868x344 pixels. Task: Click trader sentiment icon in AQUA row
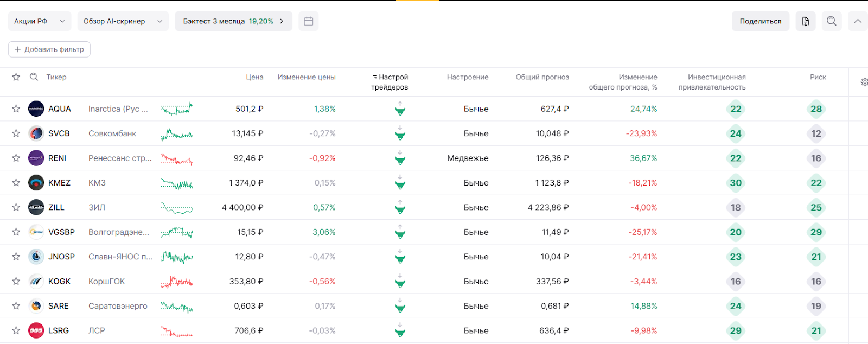click(x=400, y=109)
